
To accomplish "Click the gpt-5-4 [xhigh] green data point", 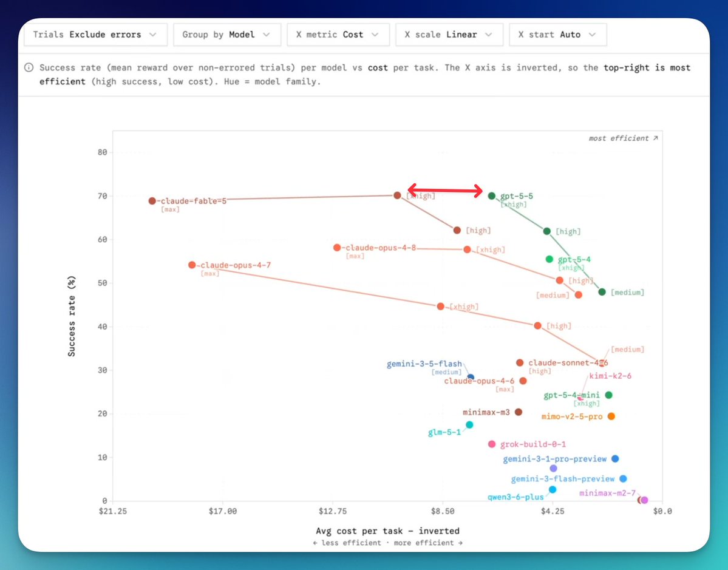I will [x=549, y=259].
